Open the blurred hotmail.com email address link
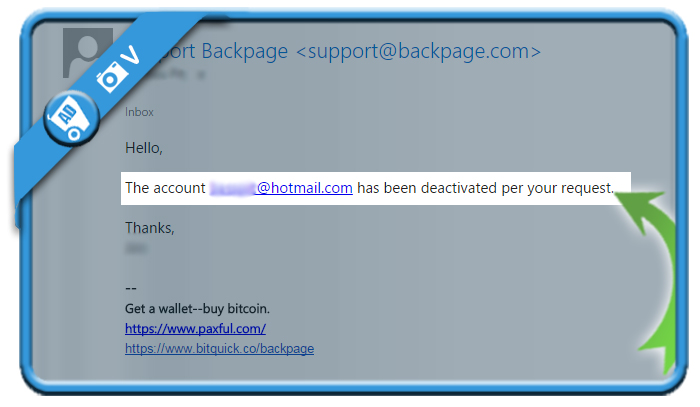Screen dimensions: 700x407 (281, 188)
